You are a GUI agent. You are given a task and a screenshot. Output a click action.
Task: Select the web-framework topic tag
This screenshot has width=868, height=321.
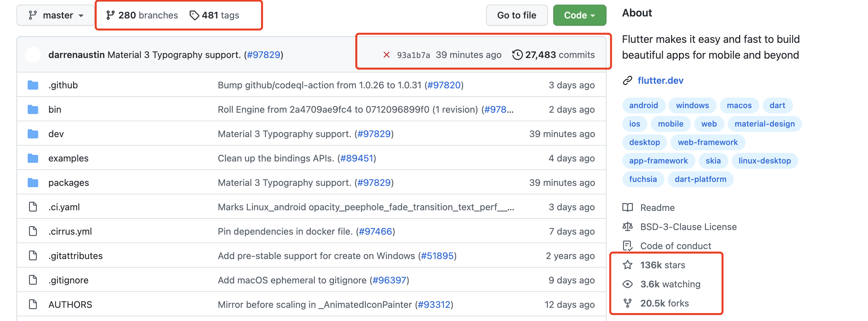708,142
